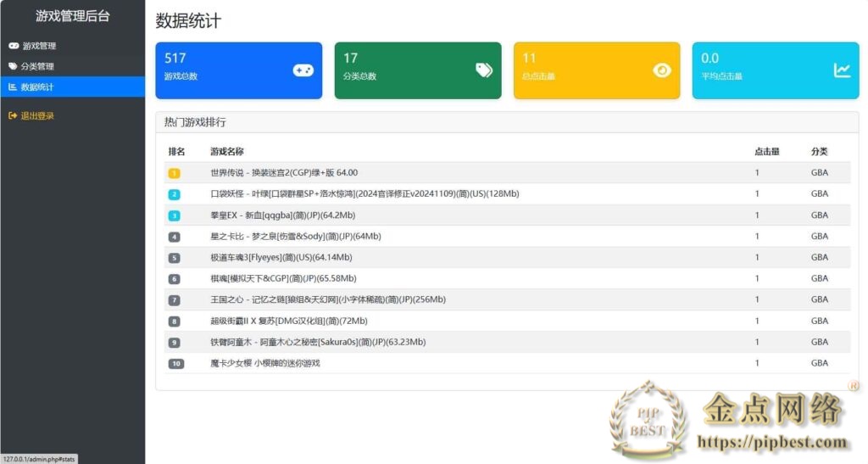The image size is (868, 464).
Task: Click the gamepad icon on the 游戏总数 card
Action: (x=303, y=70)
